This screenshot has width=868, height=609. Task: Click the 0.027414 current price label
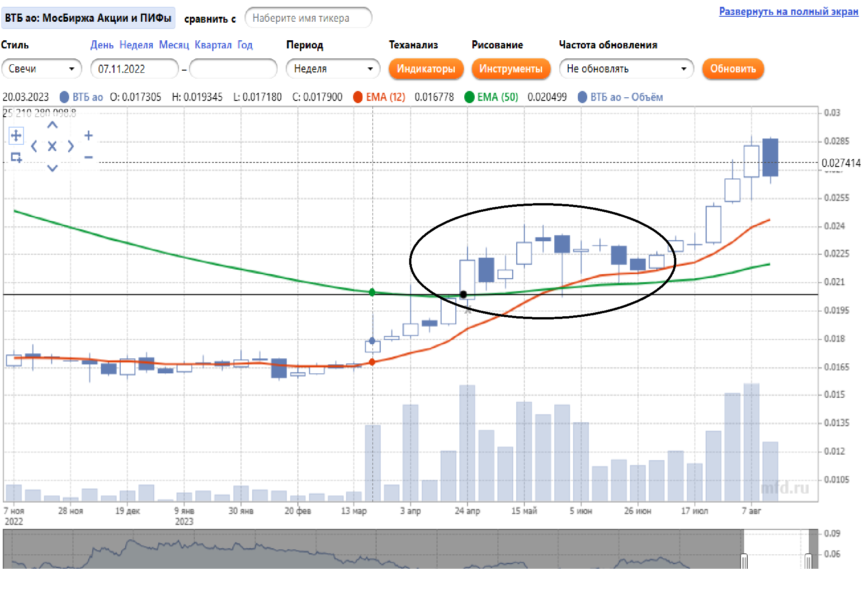[841, 163]
